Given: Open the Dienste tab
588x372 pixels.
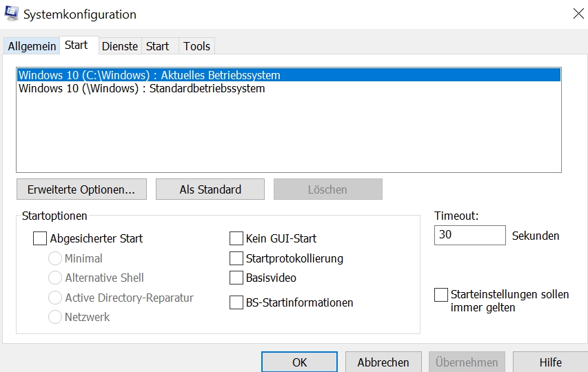Looking at the screenshot, I should [x=120, y=46].
